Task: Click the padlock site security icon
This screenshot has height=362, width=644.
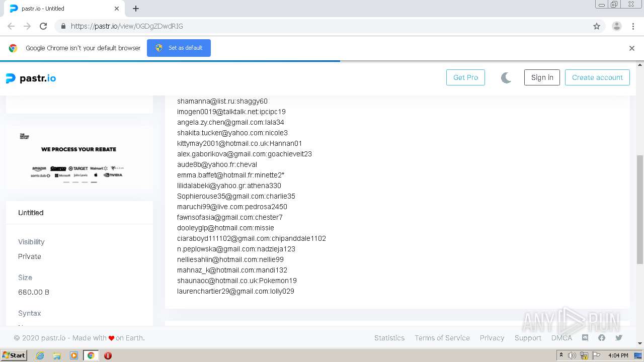Action: tap(63, 26)
